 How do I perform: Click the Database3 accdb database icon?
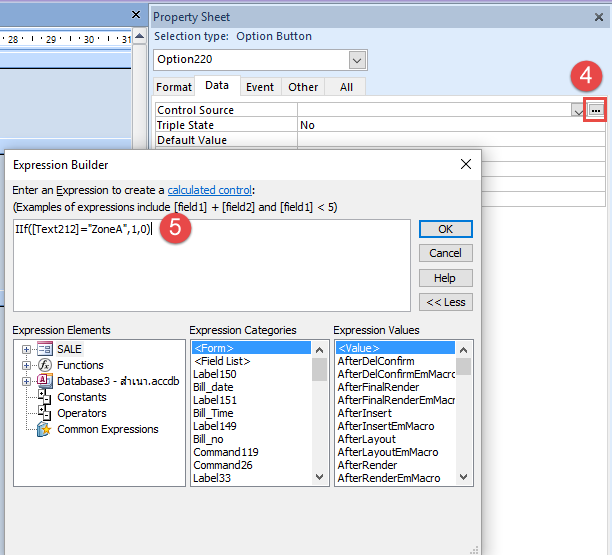pyautogui.click(x=44, y=381)
